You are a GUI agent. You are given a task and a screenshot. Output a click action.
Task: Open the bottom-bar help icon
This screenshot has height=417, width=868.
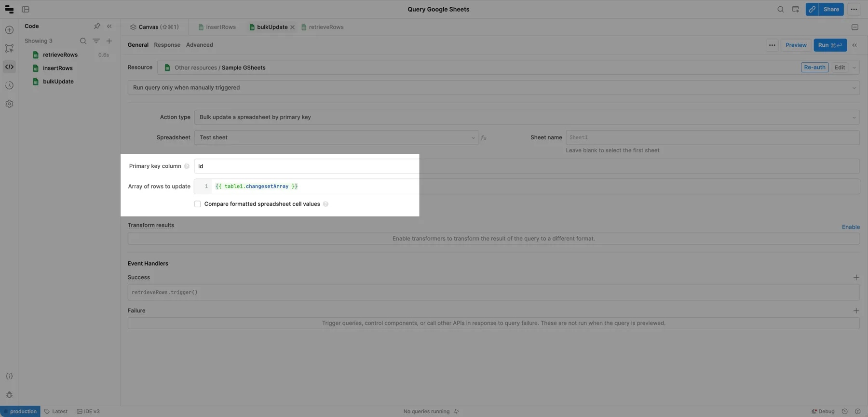click(x=857, y=411)
